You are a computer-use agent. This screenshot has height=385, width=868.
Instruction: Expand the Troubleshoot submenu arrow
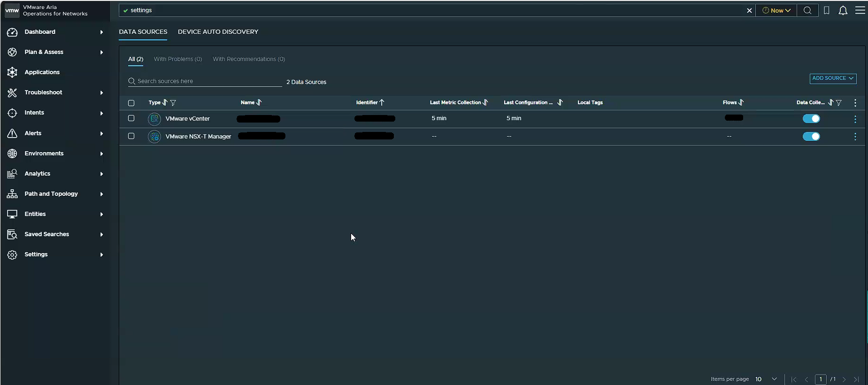tap(101, 92)
